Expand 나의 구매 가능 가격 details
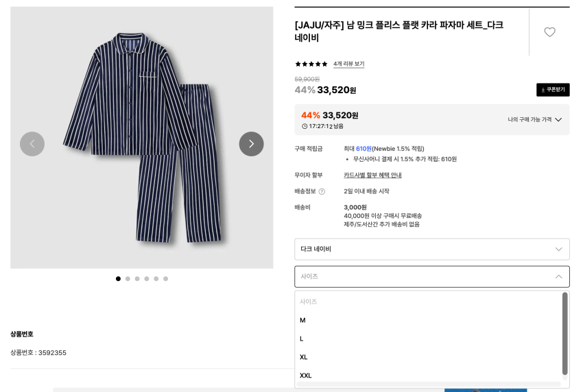This screenshot has height=392, width=583. (x=534, y=119)
